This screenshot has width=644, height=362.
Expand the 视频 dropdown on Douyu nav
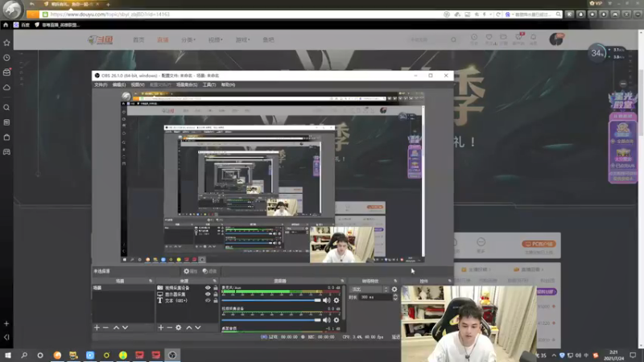click(215, 39)
